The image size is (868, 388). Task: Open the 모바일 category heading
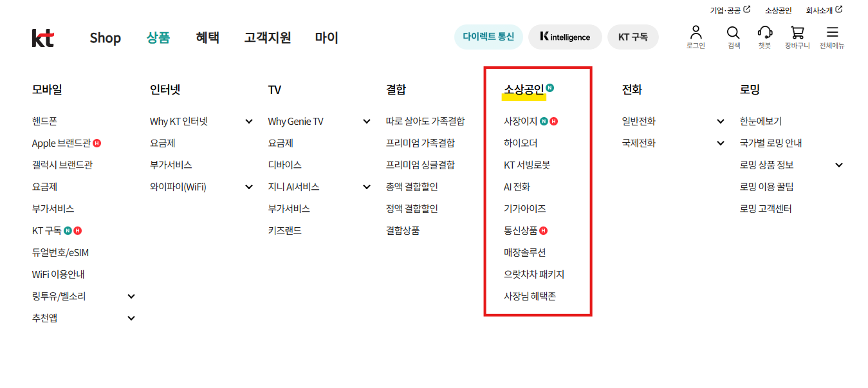pyautogui.click(x=47, y=90)
